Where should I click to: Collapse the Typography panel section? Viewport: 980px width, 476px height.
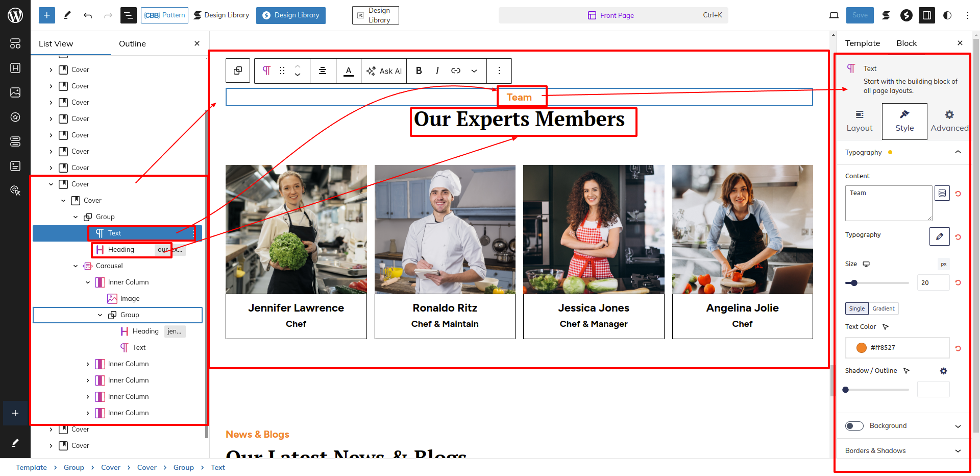958,152
